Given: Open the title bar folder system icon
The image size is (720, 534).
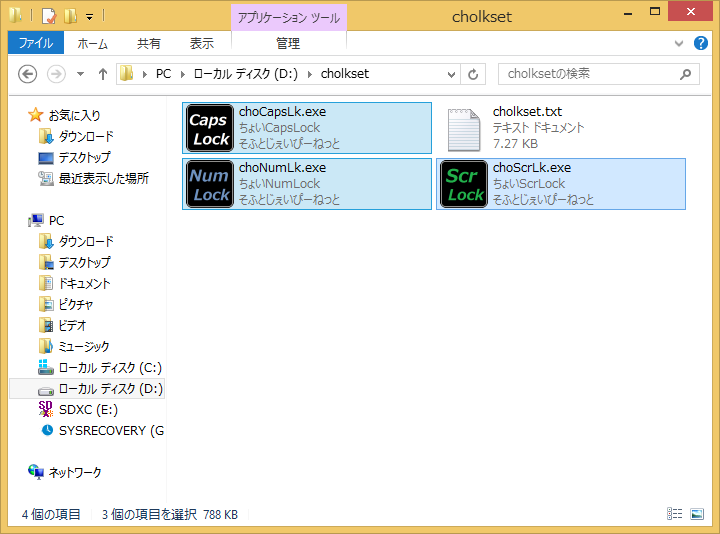Looking at the screenshot, I should click(16, 15).
